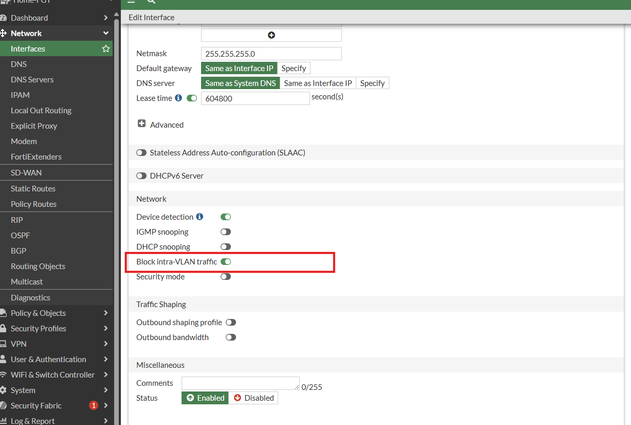Image resolution: width=631 pixels, height=425 pixels.
Task: Click the Policy & Objects icon
Action: click(x=3, y=313)
